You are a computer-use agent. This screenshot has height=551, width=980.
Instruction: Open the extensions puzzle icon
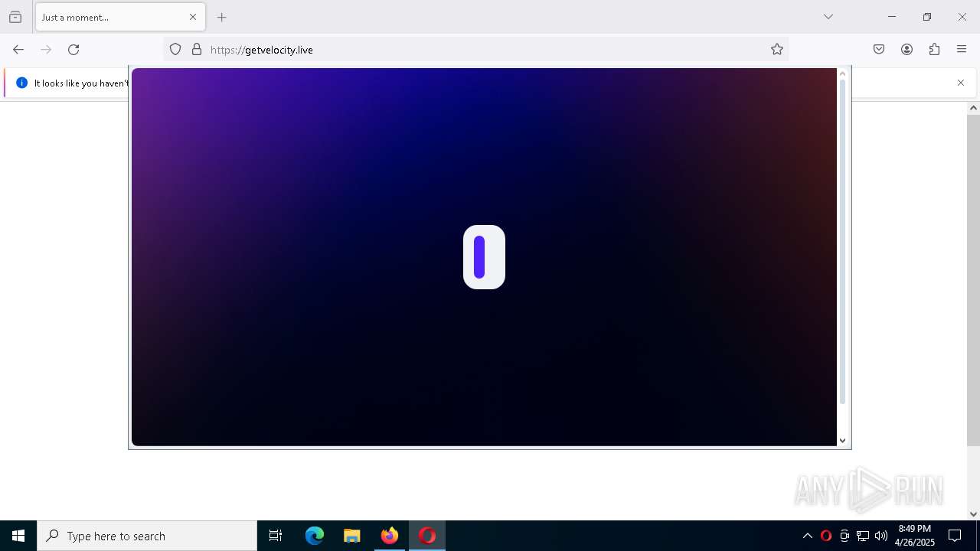pyautogui.click(x=934, y=50)
